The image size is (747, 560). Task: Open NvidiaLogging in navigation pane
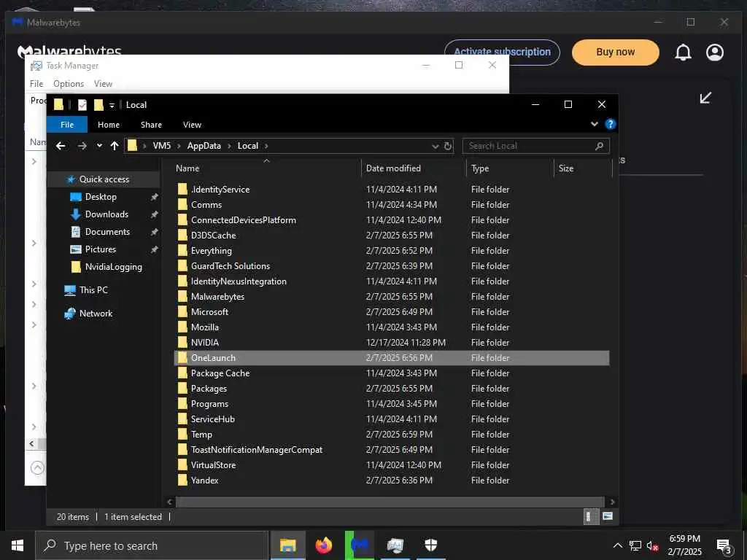pos(113,267)
